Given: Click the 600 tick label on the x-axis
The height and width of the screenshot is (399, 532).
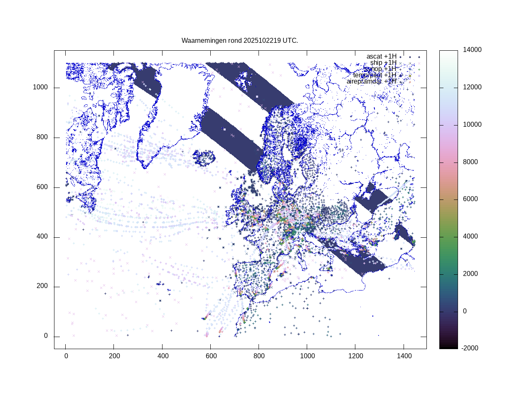Looking at the screenshot, I should click(x=211, y=356).
